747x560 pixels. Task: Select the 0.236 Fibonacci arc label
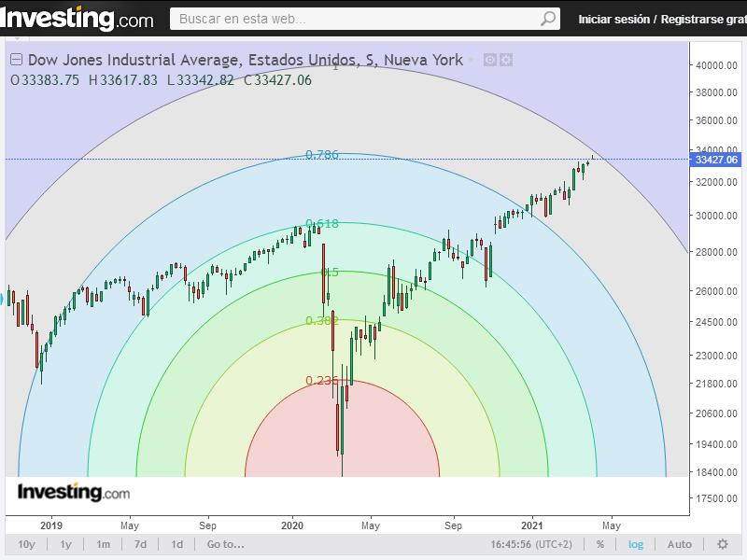[322, 381]
